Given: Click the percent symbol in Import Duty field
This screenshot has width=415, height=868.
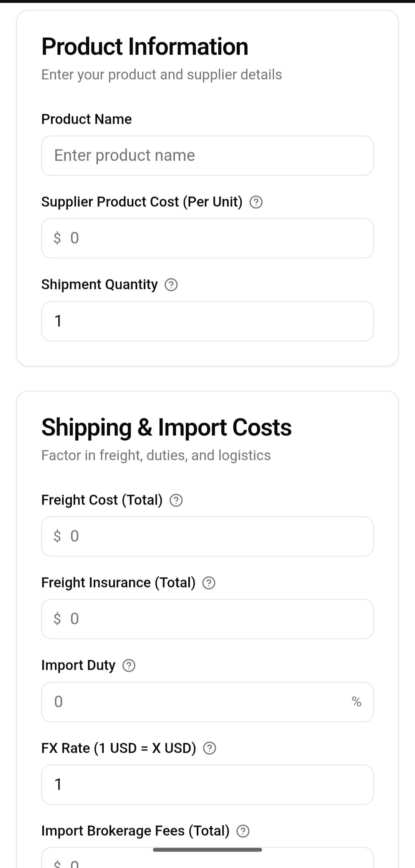Looking at the screenshot, I should 357,702.
